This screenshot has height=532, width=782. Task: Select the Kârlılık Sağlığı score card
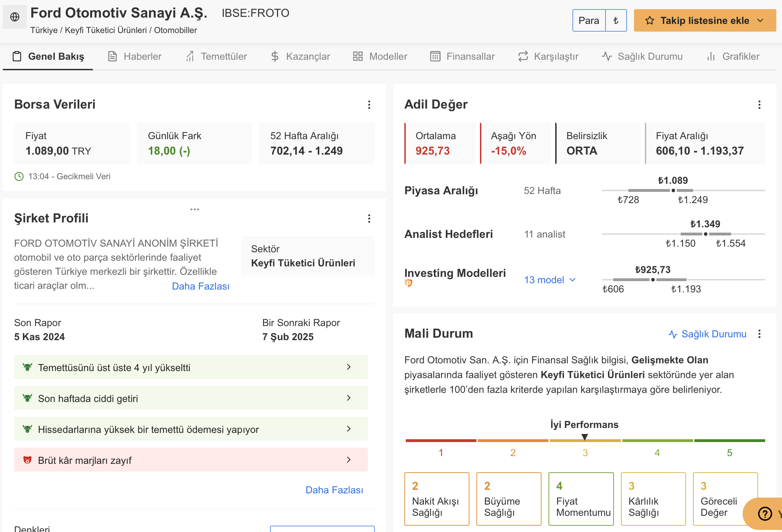653,499
